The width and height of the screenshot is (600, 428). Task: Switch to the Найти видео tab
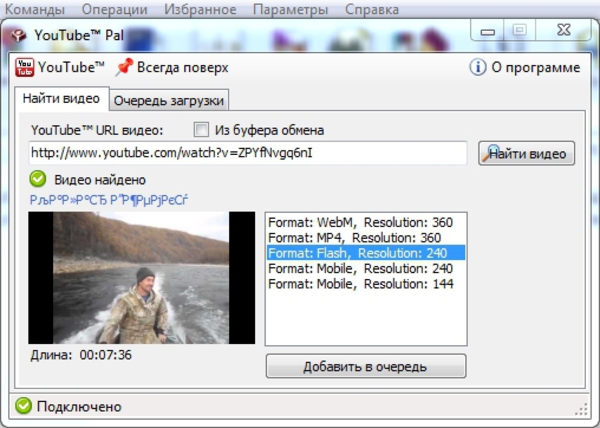[x=61, y=99]
